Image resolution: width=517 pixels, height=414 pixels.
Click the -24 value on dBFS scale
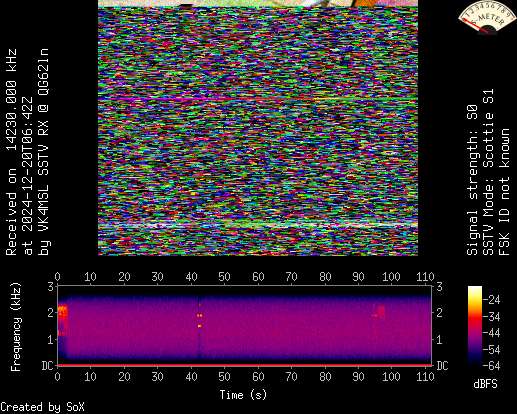492,300
